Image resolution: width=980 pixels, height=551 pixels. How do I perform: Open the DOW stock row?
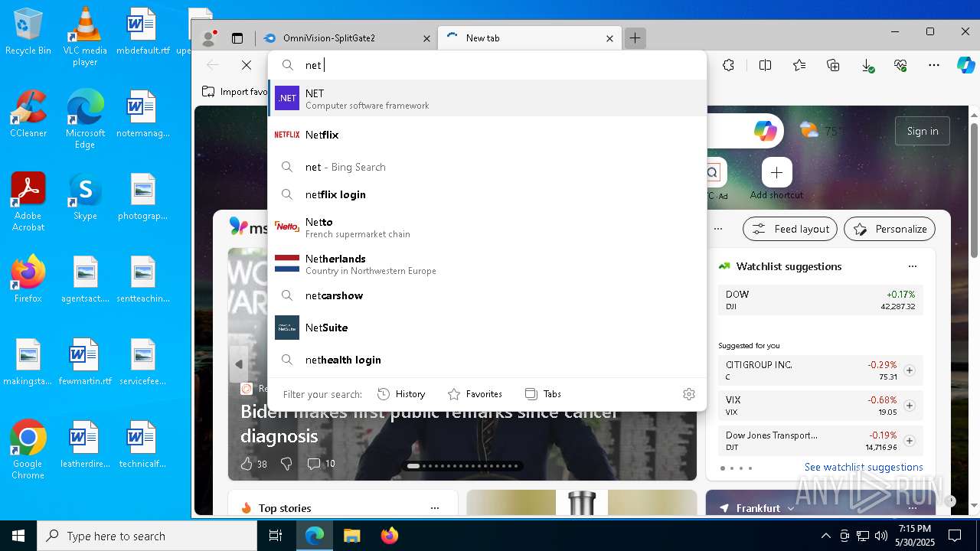820,300
